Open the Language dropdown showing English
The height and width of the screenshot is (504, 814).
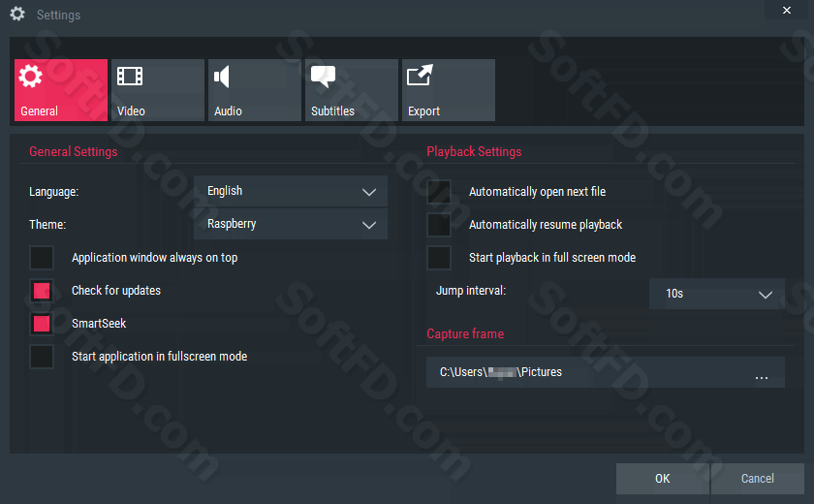291,191
